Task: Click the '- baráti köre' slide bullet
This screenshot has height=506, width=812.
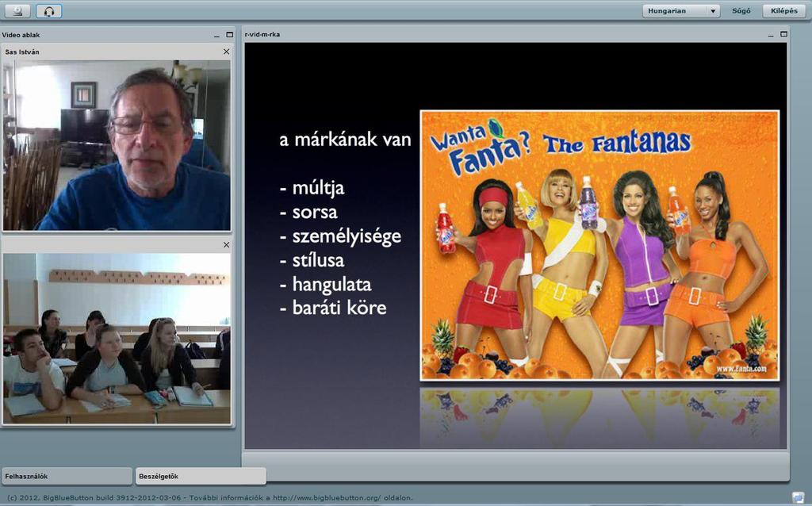Action: 333,308
